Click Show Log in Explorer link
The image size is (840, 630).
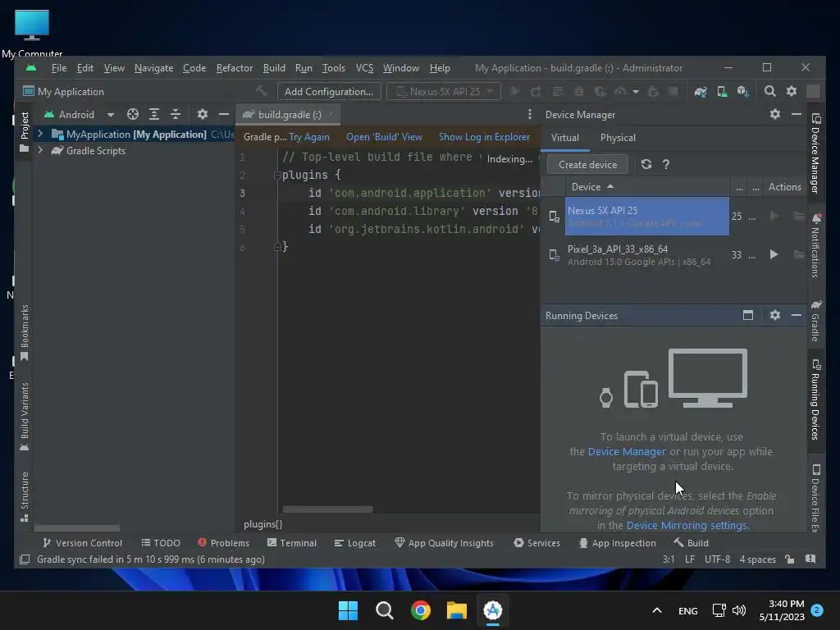[484, 137]
